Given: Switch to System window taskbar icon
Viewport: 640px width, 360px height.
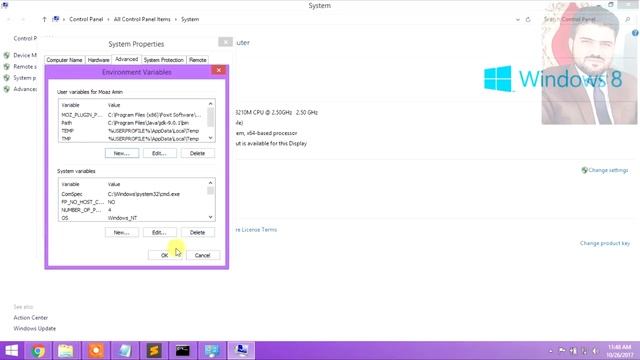Looking at the screenshot, I should coord(241,351).
